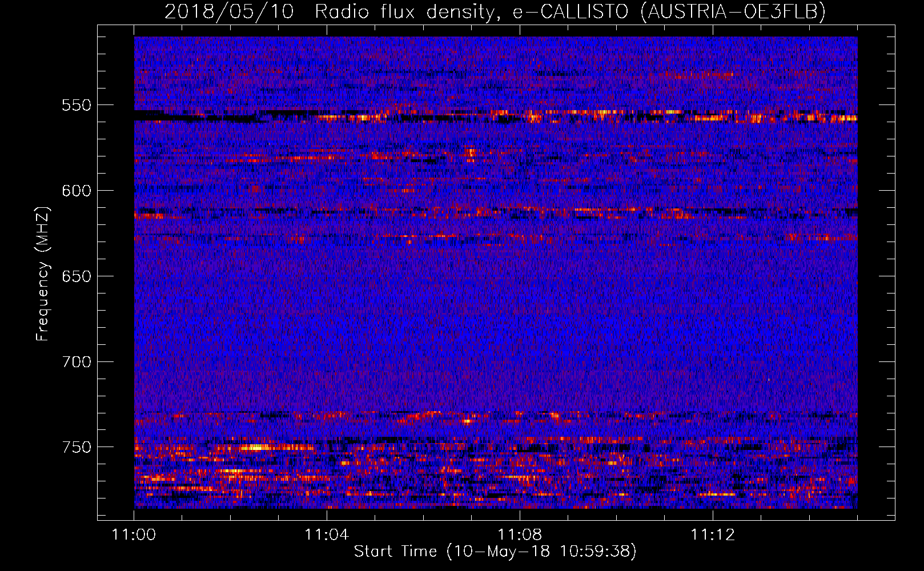Click the 'Start Time (10-May-18 10:59:38)' label
The height and width of the screenshot is (571, 924).
495,552
